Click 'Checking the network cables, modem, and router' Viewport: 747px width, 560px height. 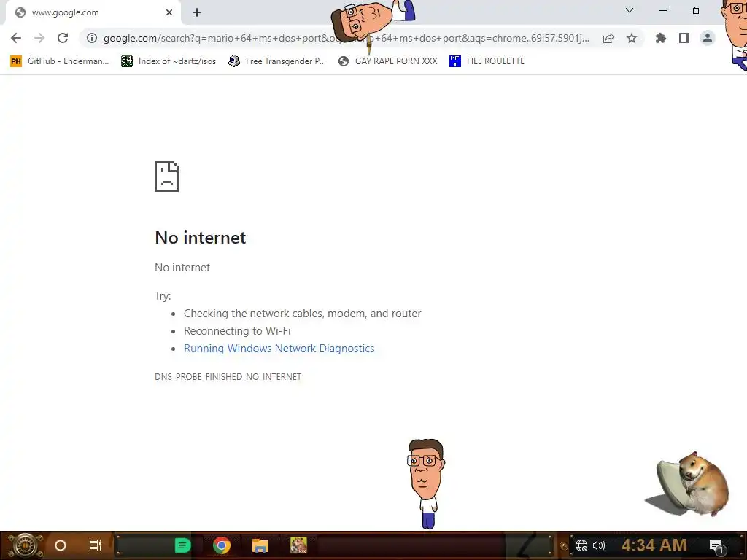(x=303, y=314)
